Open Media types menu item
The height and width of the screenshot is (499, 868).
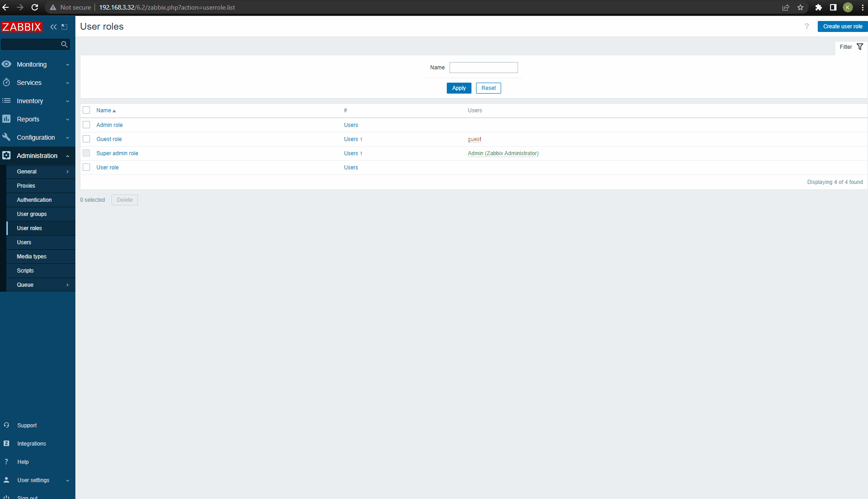click(32, 257)
